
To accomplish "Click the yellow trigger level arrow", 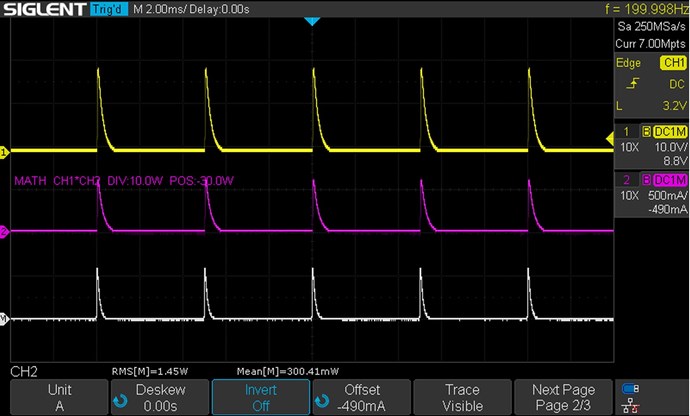I will [610, 139].
